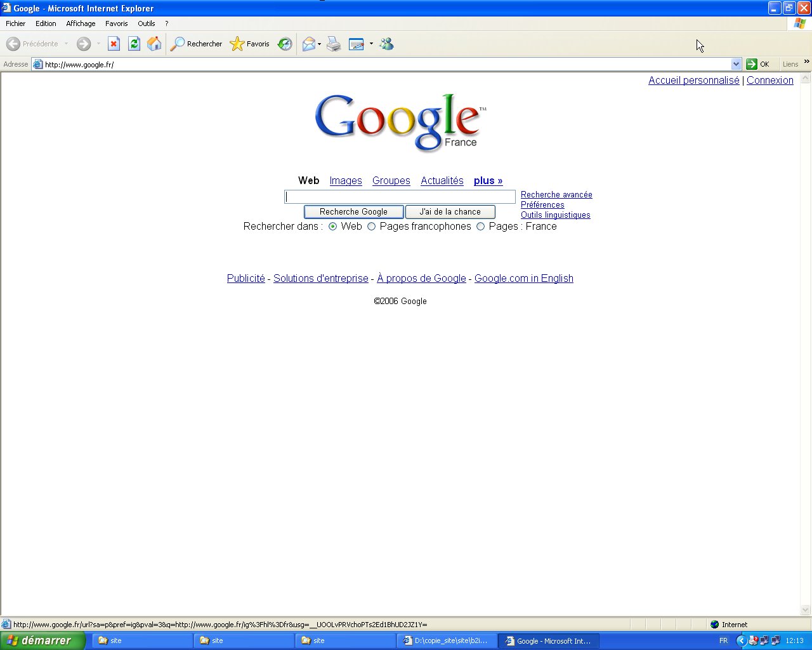The height and width of the screenshot is (650, 812).
Task: Open Recherche avancée link
Action: click(556, 195)
